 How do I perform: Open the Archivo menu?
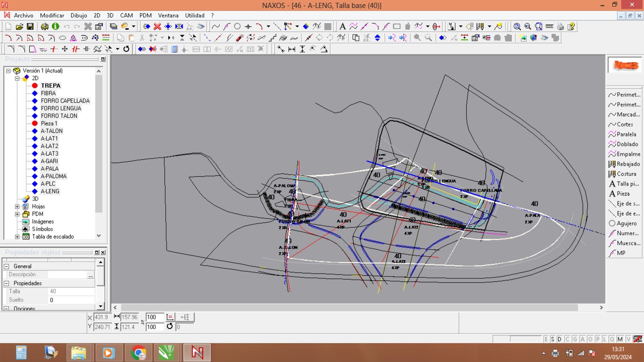pos(24,15)
